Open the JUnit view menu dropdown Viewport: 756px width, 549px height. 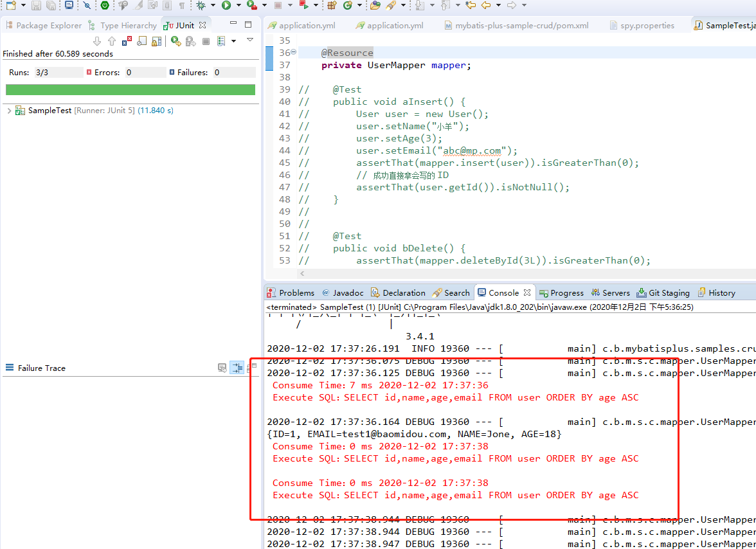[x=250, y=40]
